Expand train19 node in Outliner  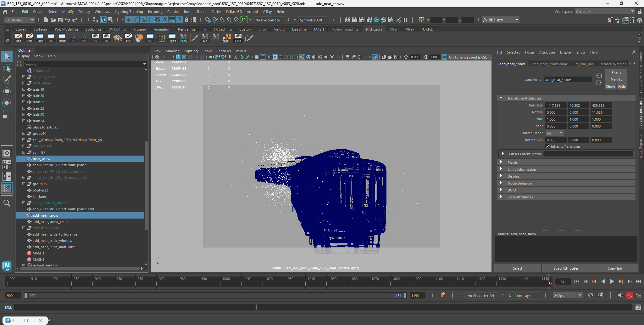(x=24, y=89)
